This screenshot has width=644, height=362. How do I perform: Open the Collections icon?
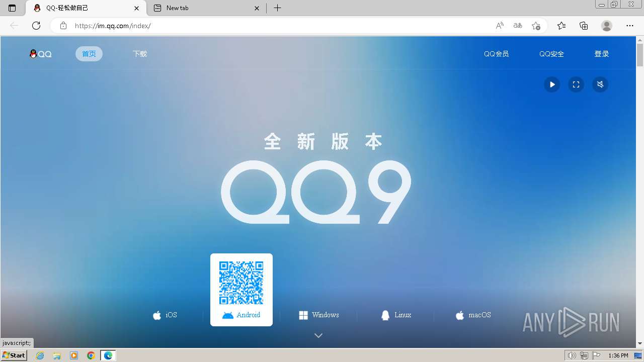coord(584,26)
